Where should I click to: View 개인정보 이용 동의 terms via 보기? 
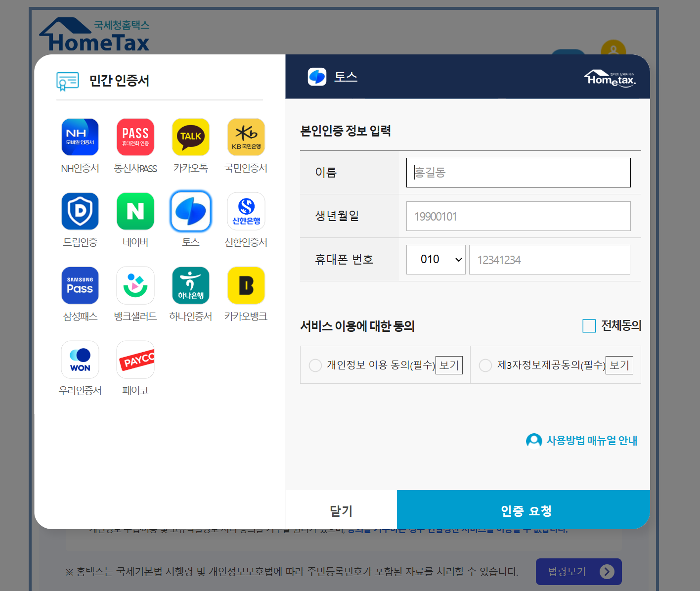449,365
